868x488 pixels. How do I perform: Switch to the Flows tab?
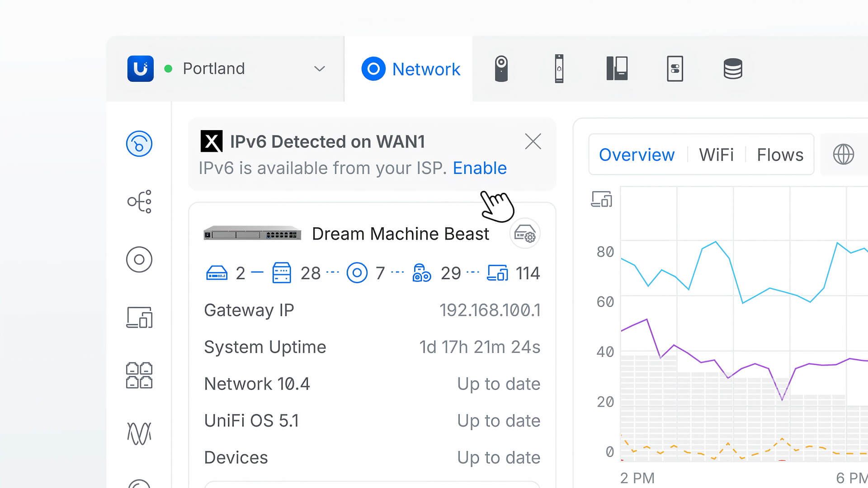pos(780,155)
